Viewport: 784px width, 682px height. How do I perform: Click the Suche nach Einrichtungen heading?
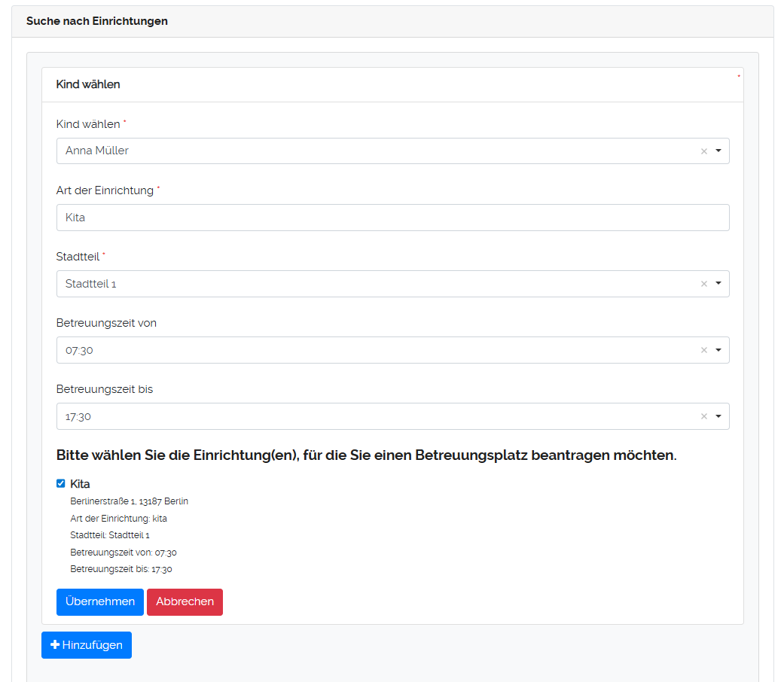point(97,21)
